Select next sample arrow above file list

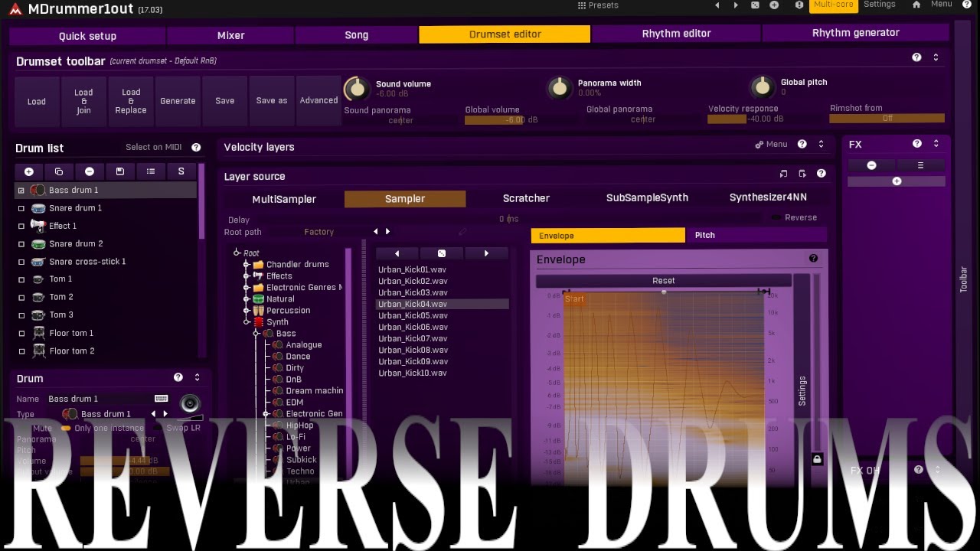coord(486,253)
